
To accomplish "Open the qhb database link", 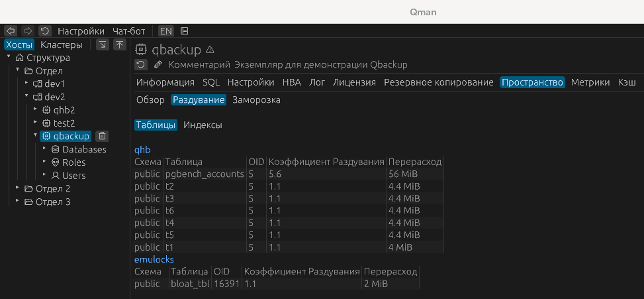I will (x=142, y=150).
